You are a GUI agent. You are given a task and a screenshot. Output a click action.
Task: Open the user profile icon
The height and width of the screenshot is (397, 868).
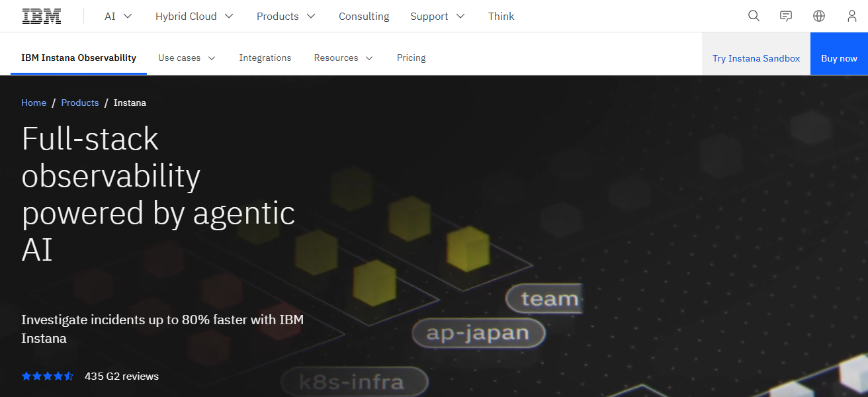(x=852, y=16)
